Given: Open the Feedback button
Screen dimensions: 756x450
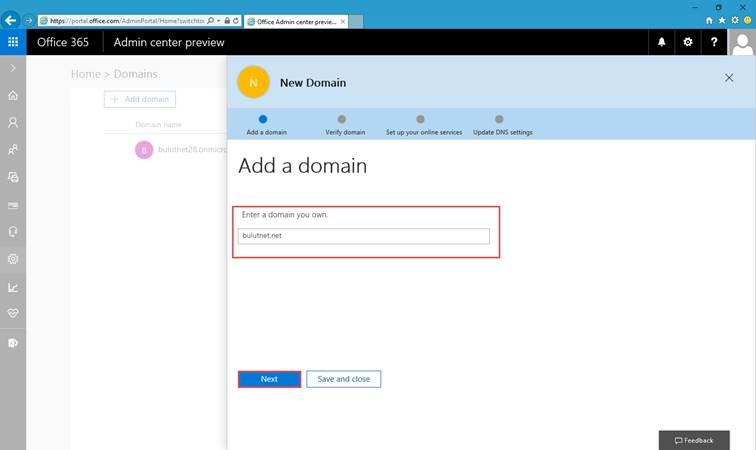Looking at the screenshot, I should pyautogui.click(x=694, y=440).
